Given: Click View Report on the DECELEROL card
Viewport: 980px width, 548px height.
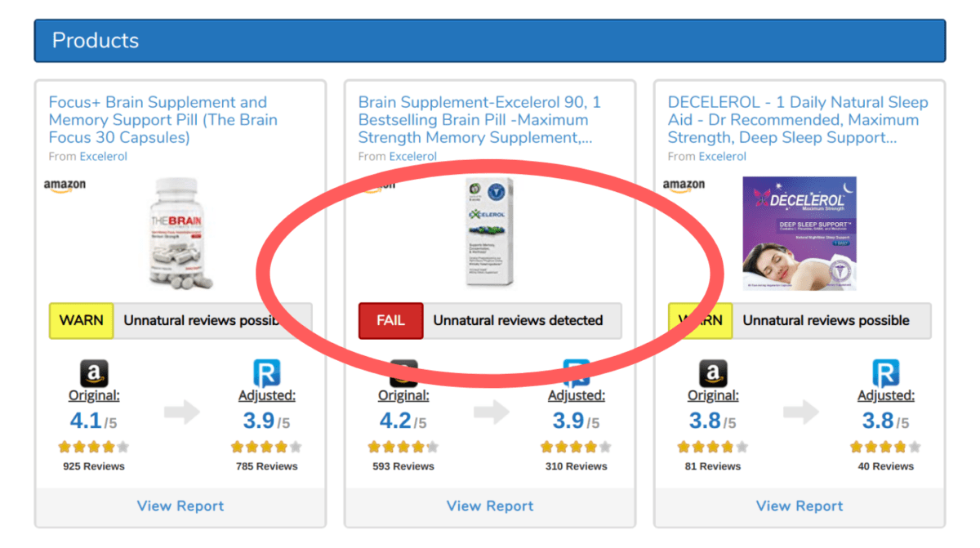Looking at the screenshot, I should pyautogui.click(x=799, y=506).
